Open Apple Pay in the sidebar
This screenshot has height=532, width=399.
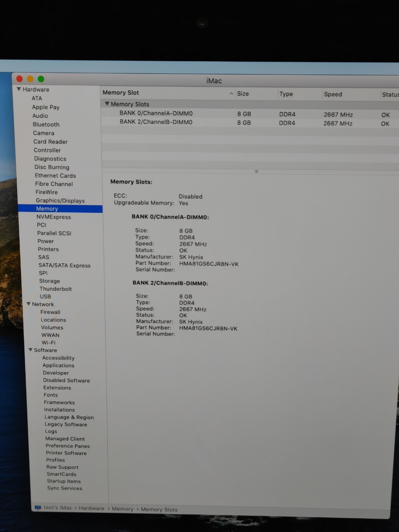[x=46, y=107]
